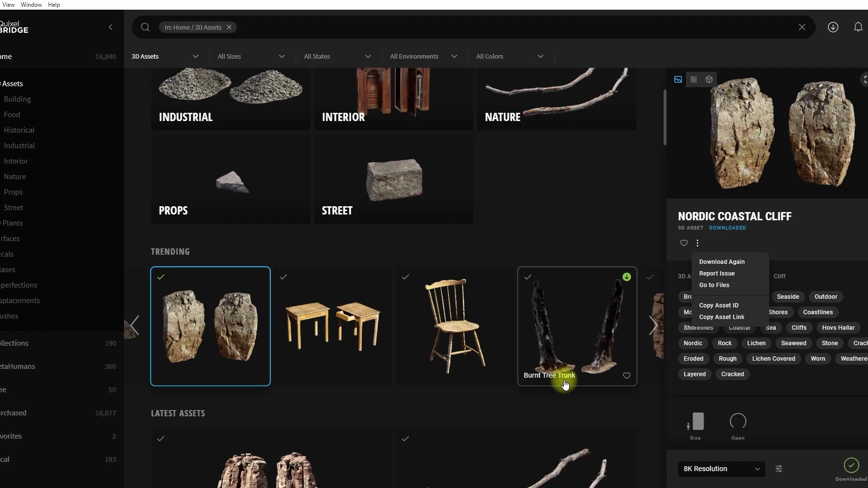Open the 3D Assets category dropdown
This screenshot has width=868, height=488.
[x=165, y=56]
